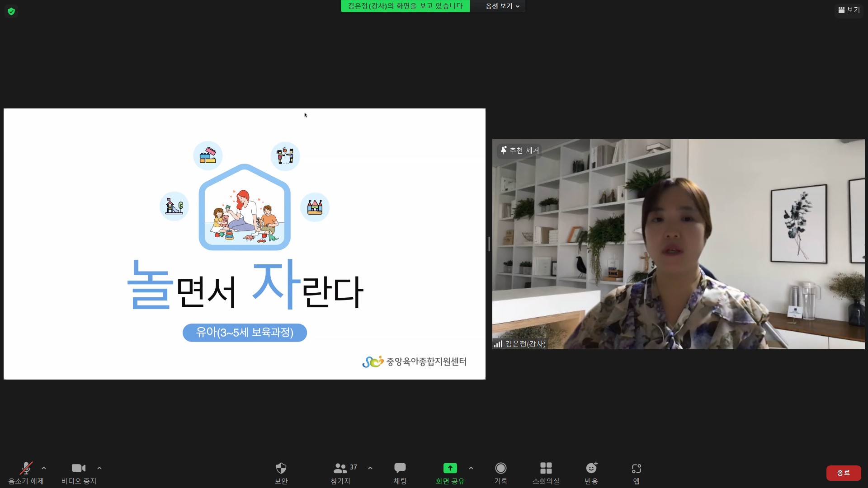The height and width of the screenshot is (488, 868).
Task: Click the castle blocks icon on slide
Action: tap(315, 207)
